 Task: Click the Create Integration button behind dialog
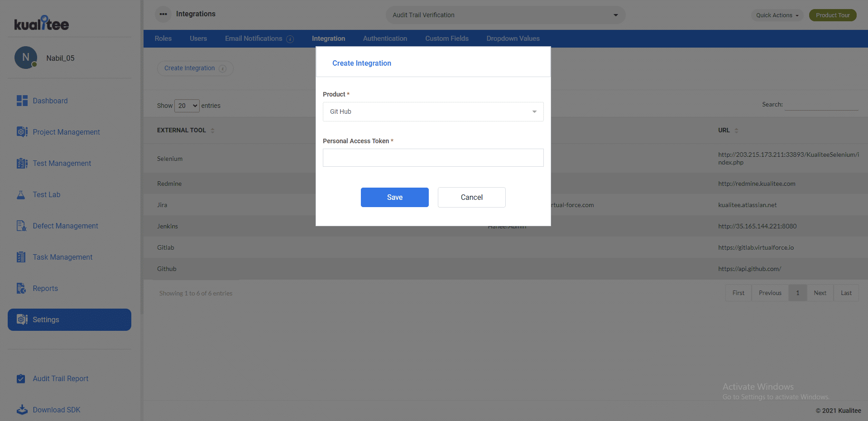click(x=195, y=68)
